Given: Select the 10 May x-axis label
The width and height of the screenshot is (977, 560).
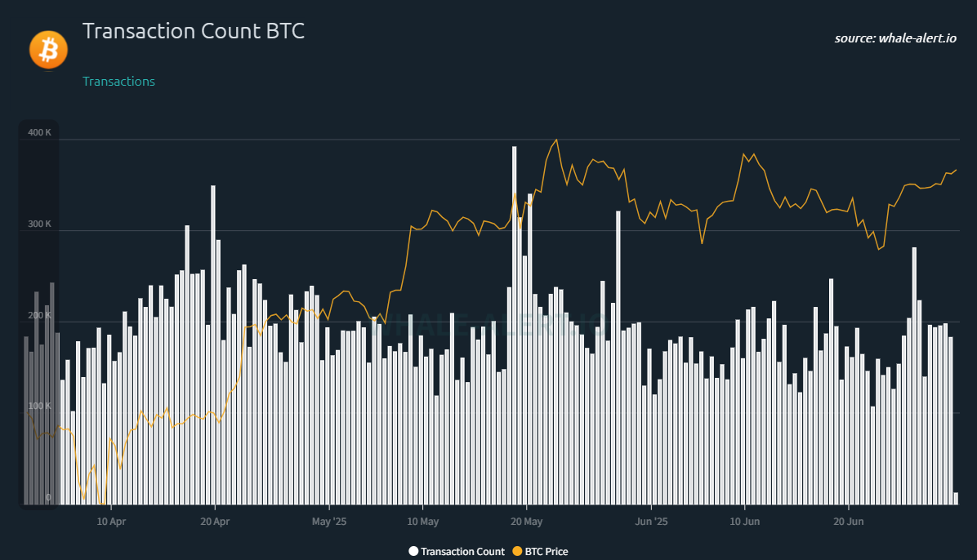Looking at the screenshot, I should pos(423,521).
